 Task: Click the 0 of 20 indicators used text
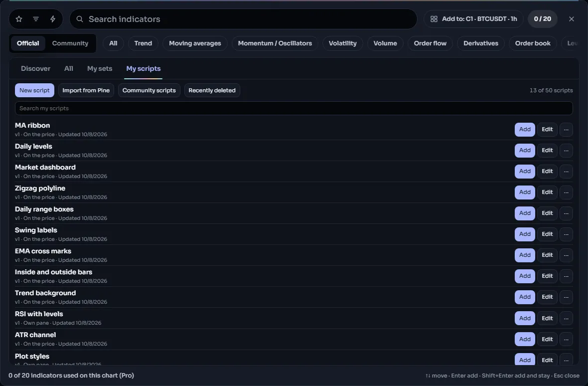click(x=71, y=376)
